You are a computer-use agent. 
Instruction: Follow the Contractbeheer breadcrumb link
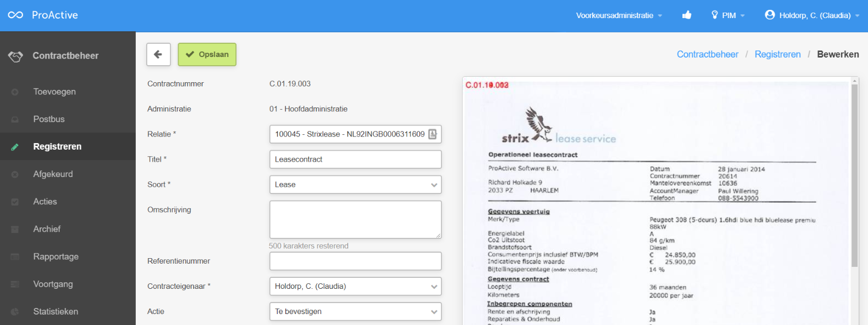point(708,54)
